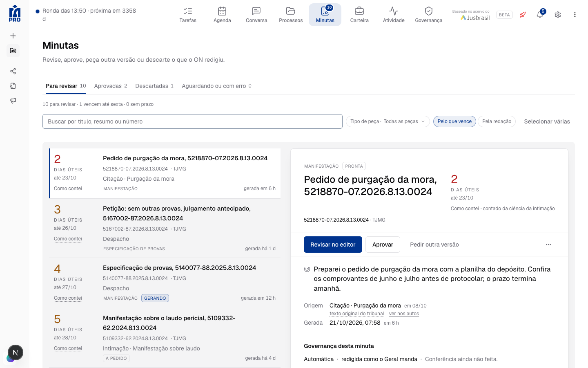Open 'texto original do tribunal' link
588x368 pixels.
pyautogui.click(x=357, y=314)
